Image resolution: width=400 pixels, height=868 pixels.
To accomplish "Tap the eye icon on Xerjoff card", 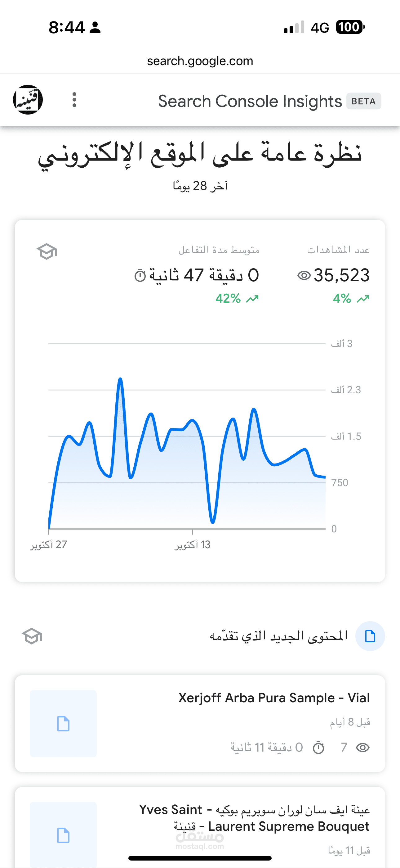I will click(362, 748).
